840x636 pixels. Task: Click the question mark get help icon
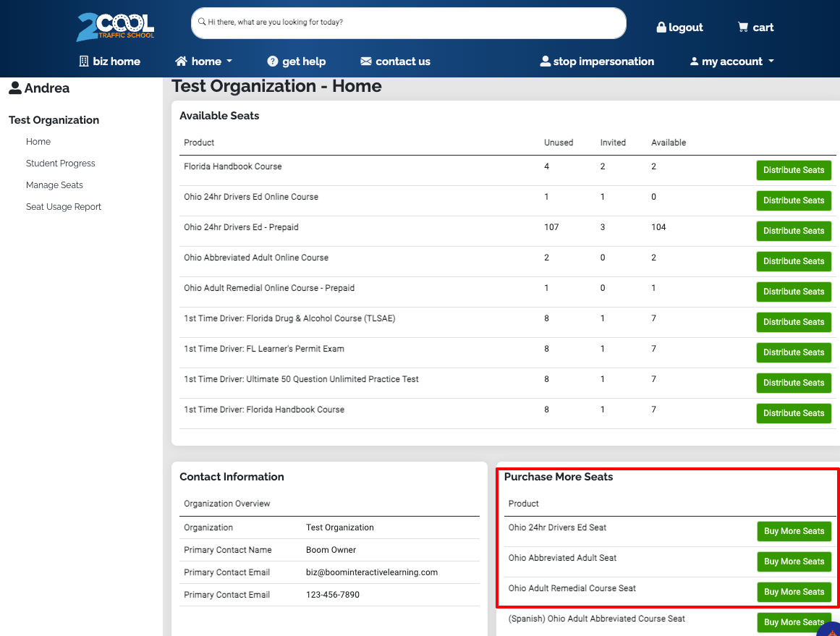coord(273,61)
